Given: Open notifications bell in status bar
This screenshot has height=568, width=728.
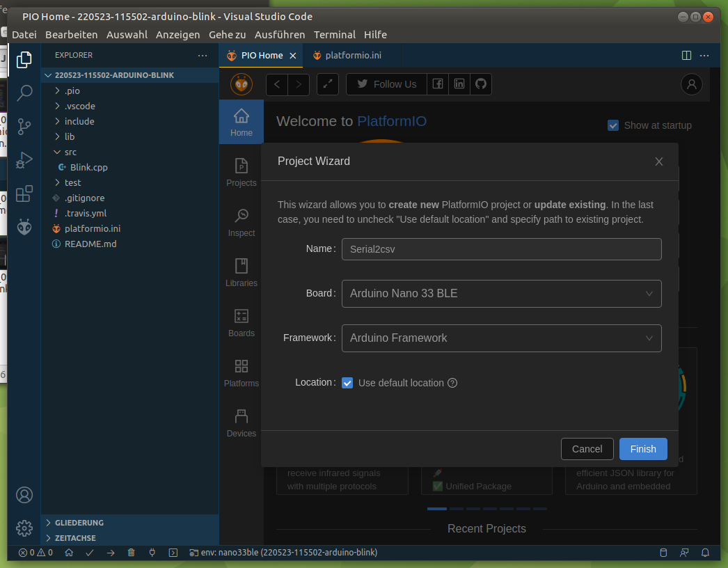Looking at the screenshot, I should tap(705, 553).
